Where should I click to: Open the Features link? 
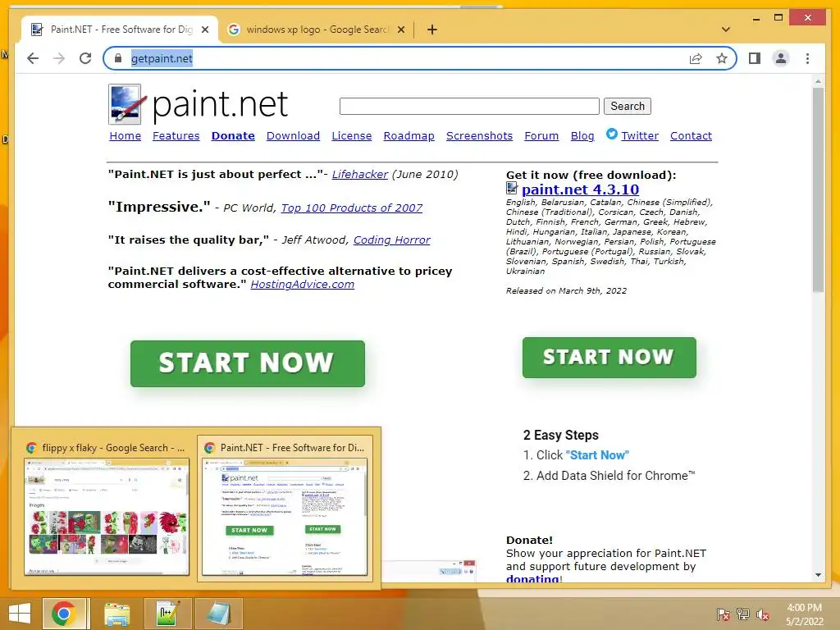pos(176,136)
